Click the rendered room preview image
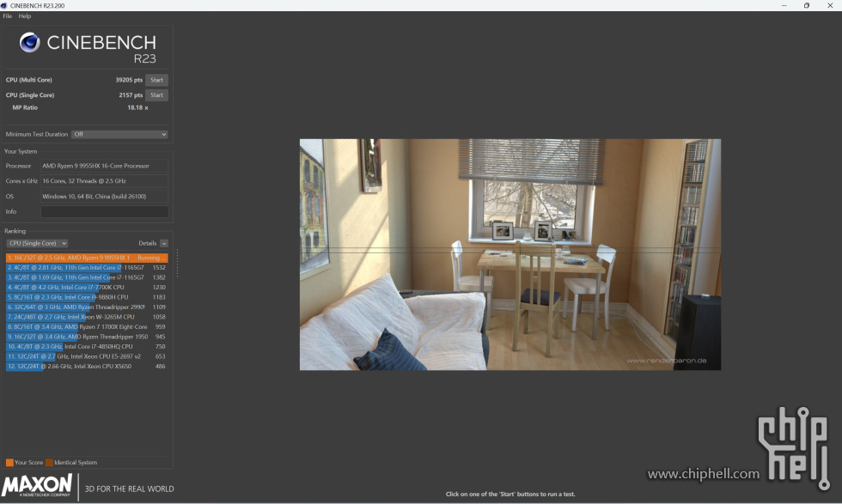 pos(510,254)
